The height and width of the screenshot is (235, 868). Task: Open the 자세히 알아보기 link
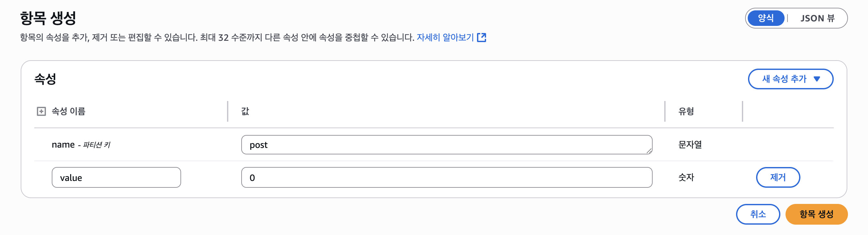click(x=445, y=38)
